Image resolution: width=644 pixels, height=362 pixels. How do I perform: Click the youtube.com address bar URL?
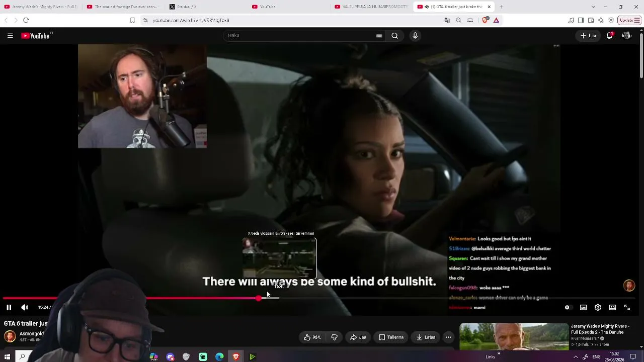tap(191, 20)
